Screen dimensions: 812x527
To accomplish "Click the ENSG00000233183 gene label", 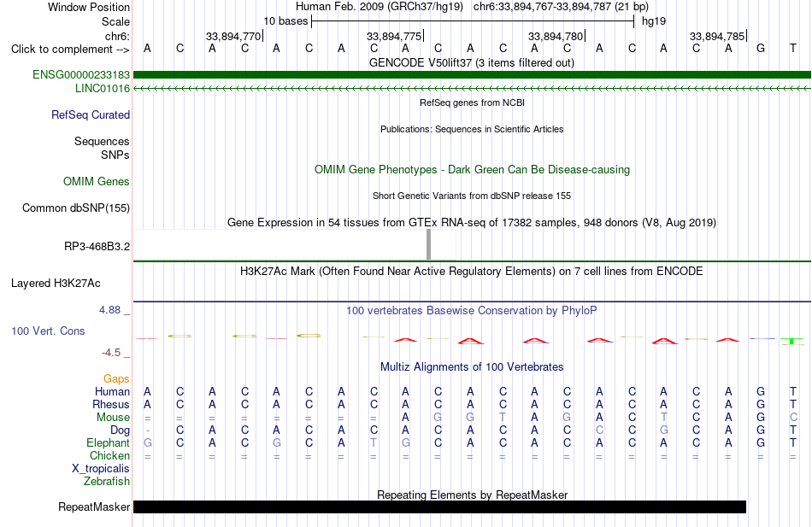I will pos(81,74).
